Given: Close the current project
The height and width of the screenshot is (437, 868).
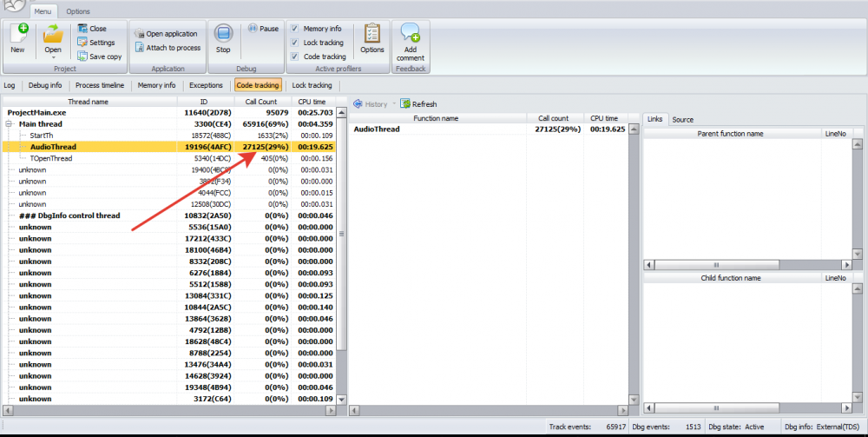Looking at the screenshot, I should pos(92,29).
